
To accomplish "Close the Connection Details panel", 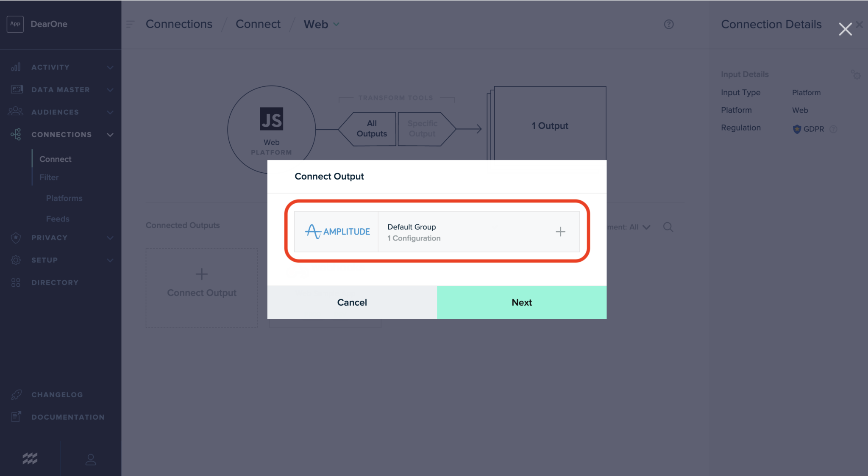I will pyautogui.click(x=845, y=29).
